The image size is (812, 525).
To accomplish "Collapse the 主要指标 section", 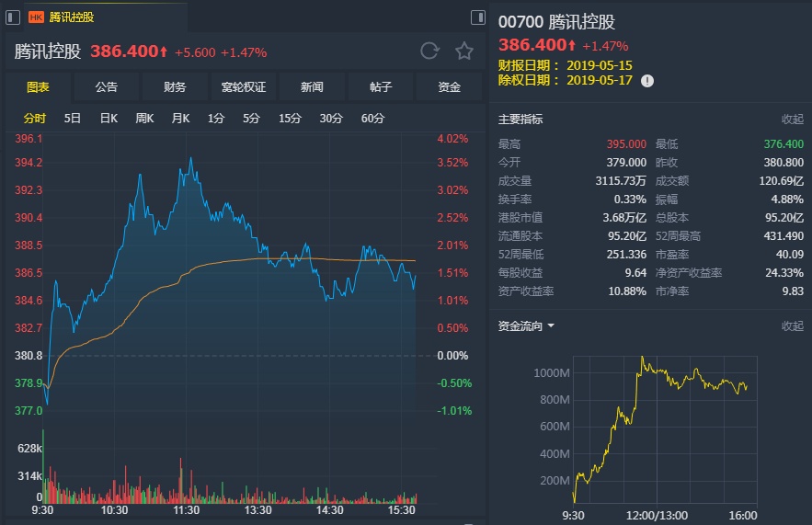I will [793, 120].
